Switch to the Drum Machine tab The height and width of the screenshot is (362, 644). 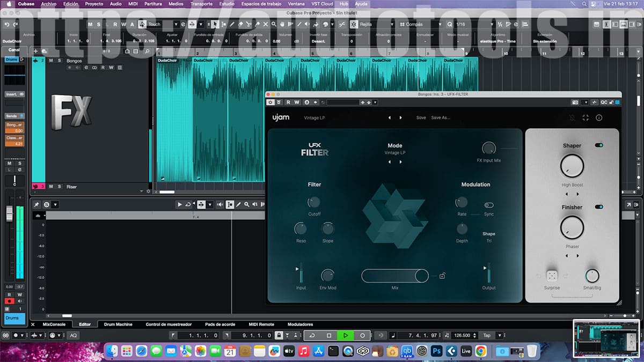pyautogui.click(x=118, y=324)
